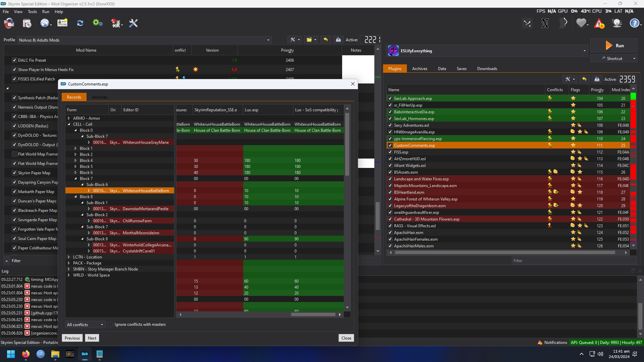
Task: Open the mod list wrench tools dropdown
Action: (295, 40)
